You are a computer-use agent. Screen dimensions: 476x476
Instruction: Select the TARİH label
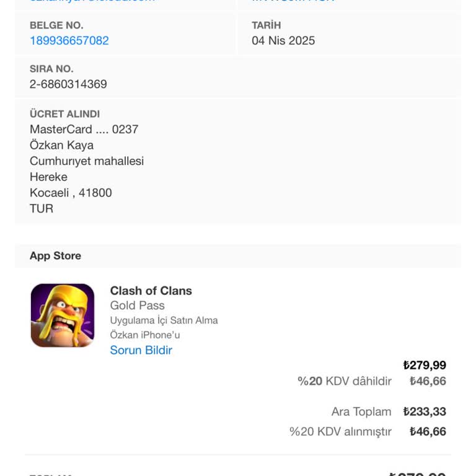[x=267, y=25]
